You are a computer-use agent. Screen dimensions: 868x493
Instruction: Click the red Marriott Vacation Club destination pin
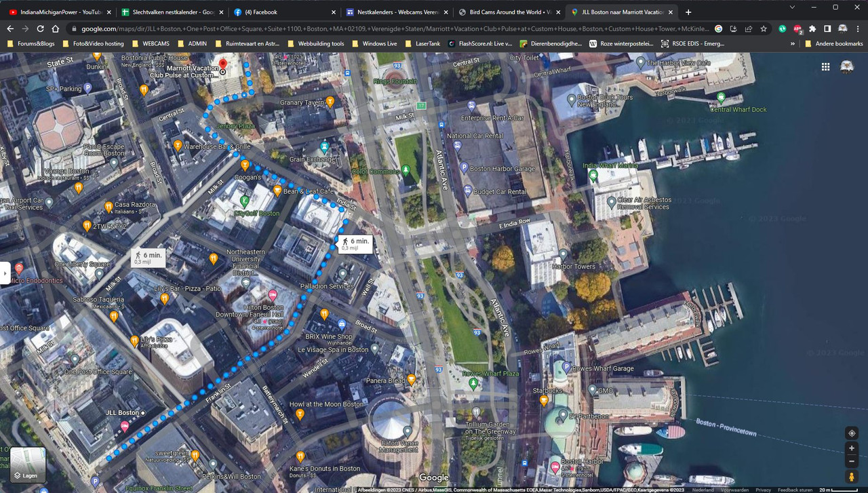coord(222,65)
